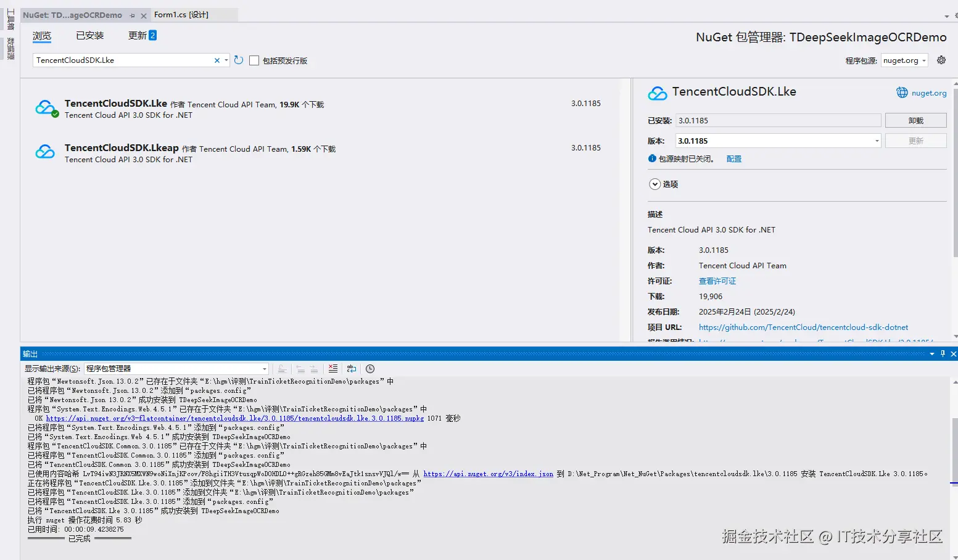
Task: Open the Toolbox side tab
Action: (x=10, y=19)
